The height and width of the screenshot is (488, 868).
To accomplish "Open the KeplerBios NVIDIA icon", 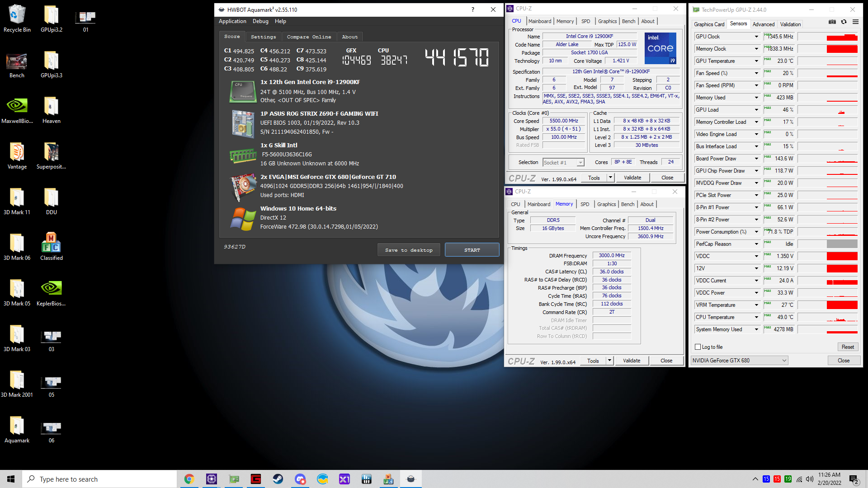I will (51, 292).
